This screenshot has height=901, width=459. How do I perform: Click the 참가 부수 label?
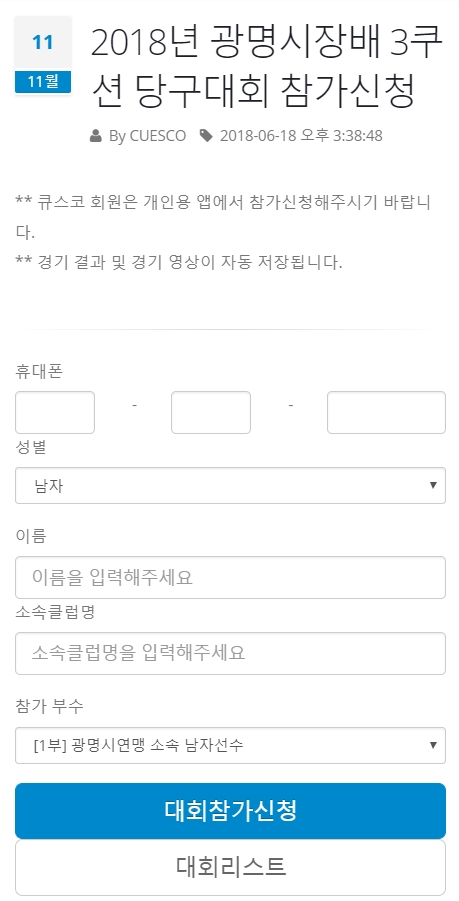click(x=49, y=706)
